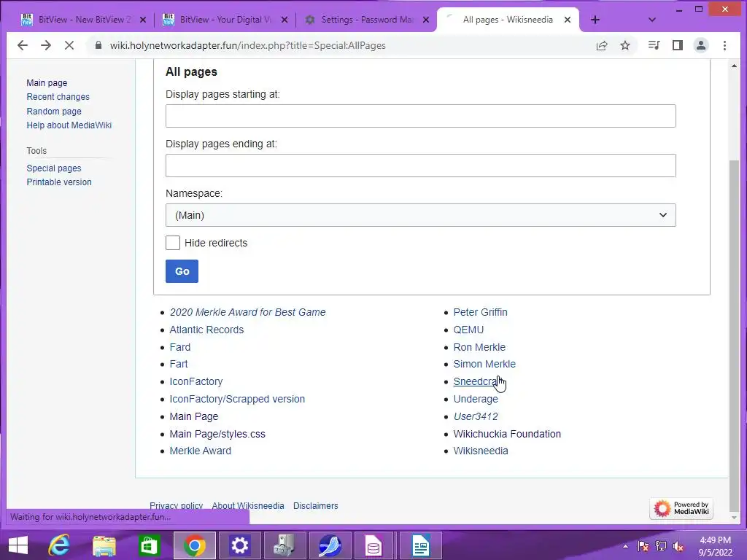Open the Wikisneedia page link
747x560 pixels.
[x=481, y=451]
